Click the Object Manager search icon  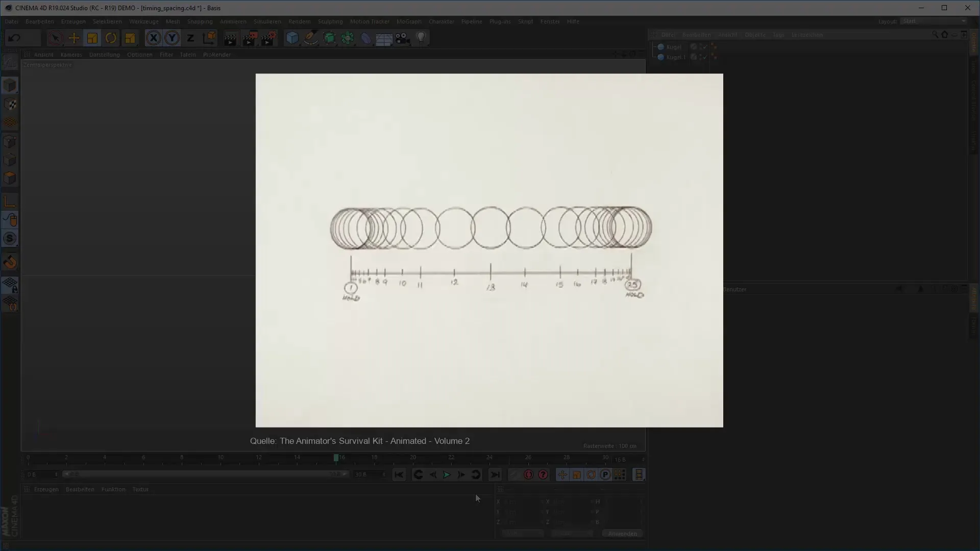(935, 34)
